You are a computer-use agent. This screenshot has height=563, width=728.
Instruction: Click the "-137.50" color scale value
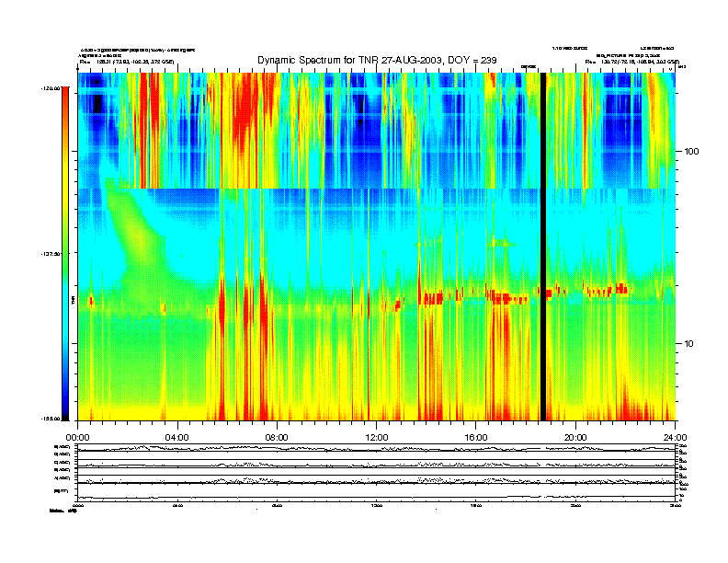pyautogui.click(x=51, y=254)
